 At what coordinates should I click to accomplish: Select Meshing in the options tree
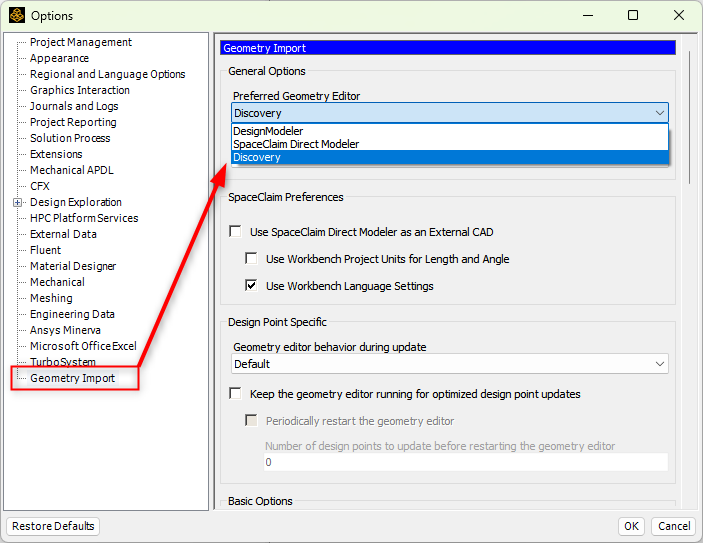tap(51, 298)
